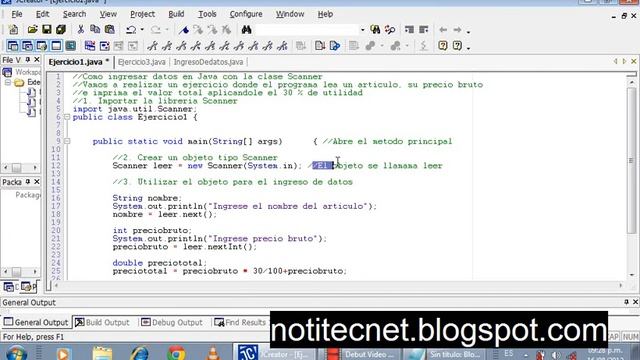The height and width of the screenshot is (360, 640).
Task: Open the Build menu
Action: (176, 14)
